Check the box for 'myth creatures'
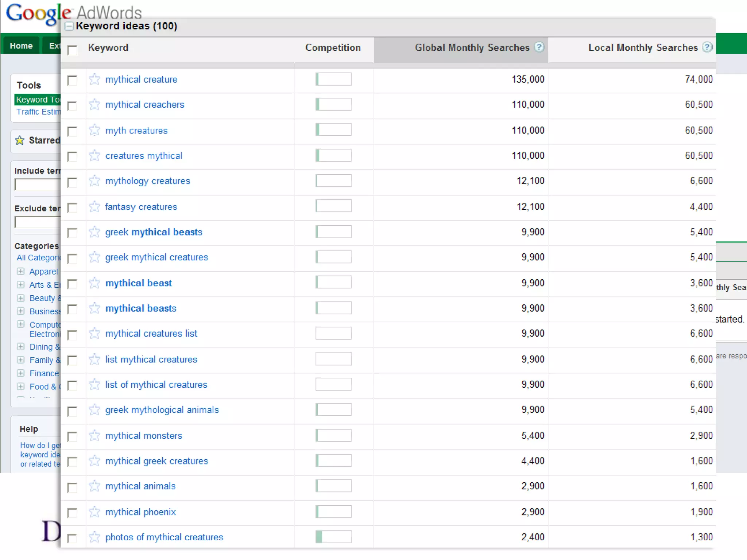Image resolution: width=747 pixels, height=560 pixels. point(72,132)
